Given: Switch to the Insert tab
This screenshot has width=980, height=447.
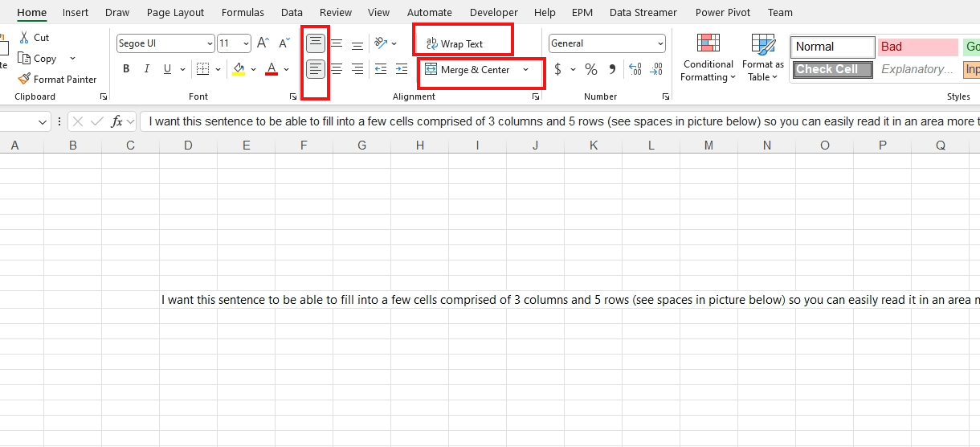Looking at the screenshot, I should pyautogui.click(x=76, y=12).
